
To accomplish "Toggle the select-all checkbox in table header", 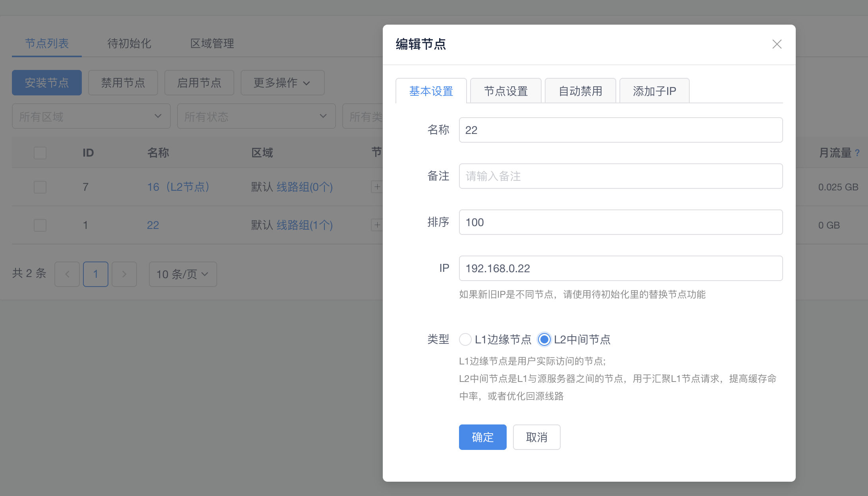I will pyautogui.click(x=40, y=153).
